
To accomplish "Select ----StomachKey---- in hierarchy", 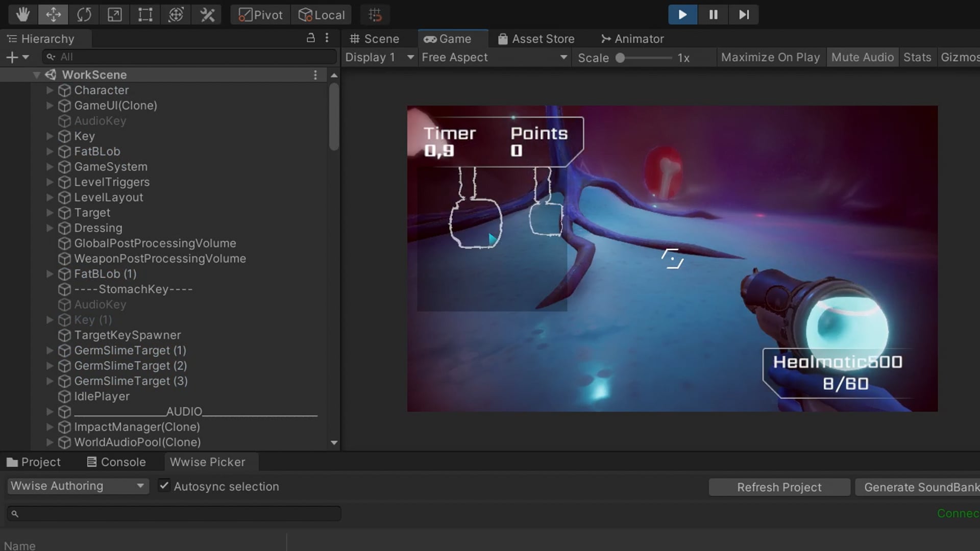I will pyautogui.click(x=133, y=289).
